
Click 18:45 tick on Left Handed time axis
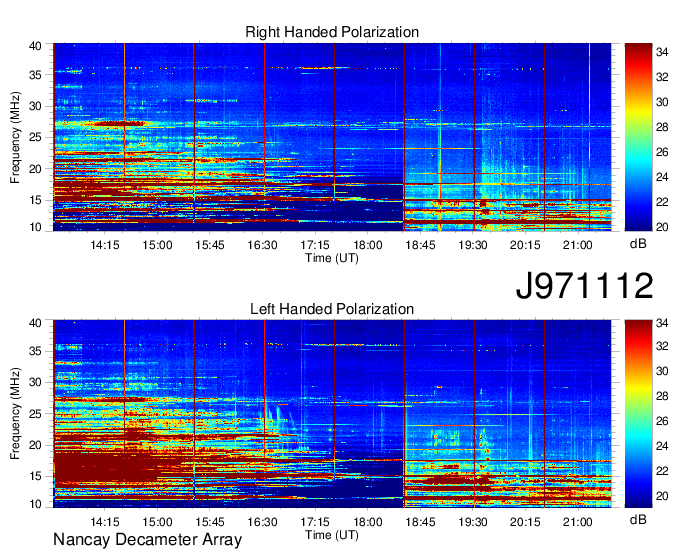(x=420, y=521)
